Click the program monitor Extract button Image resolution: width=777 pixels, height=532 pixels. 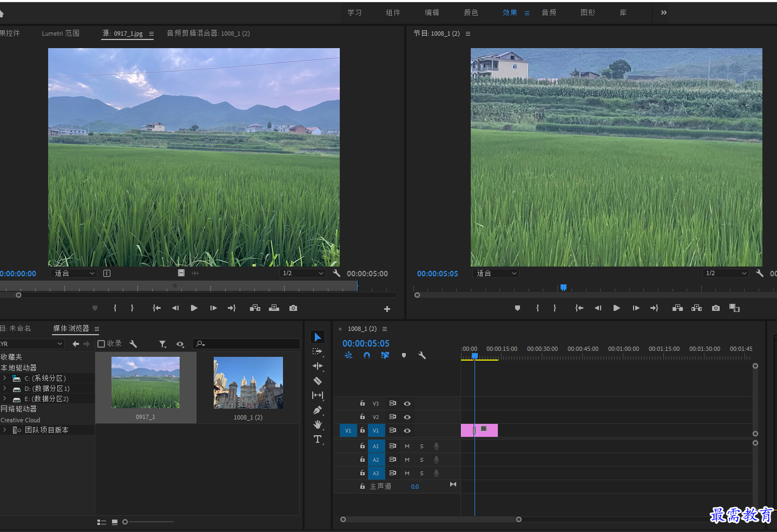697,308
